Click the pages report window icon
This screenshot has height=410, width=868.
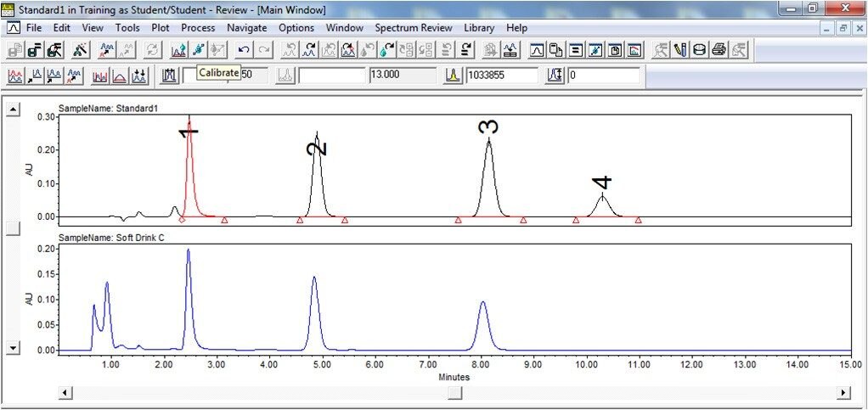coord(614,50)
